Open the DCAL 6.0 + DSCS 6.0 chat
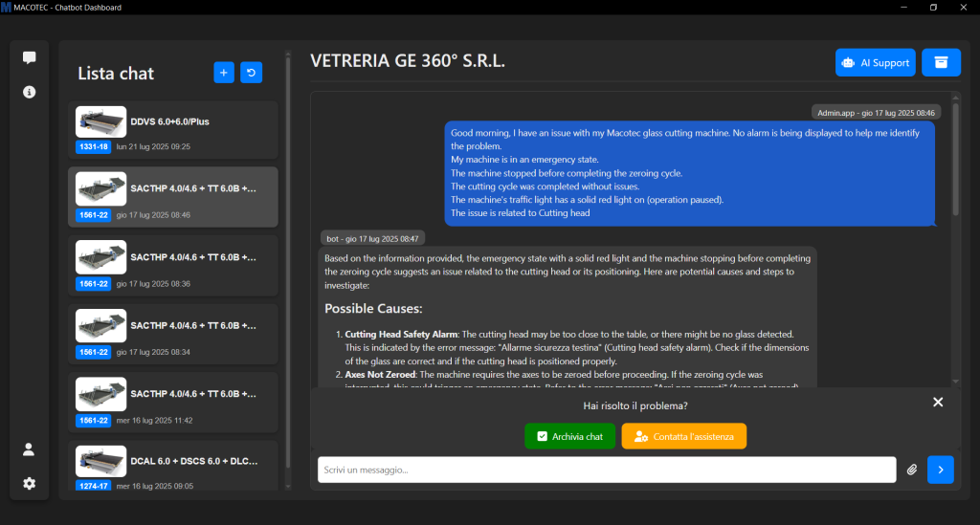 (x=173, y=466)
